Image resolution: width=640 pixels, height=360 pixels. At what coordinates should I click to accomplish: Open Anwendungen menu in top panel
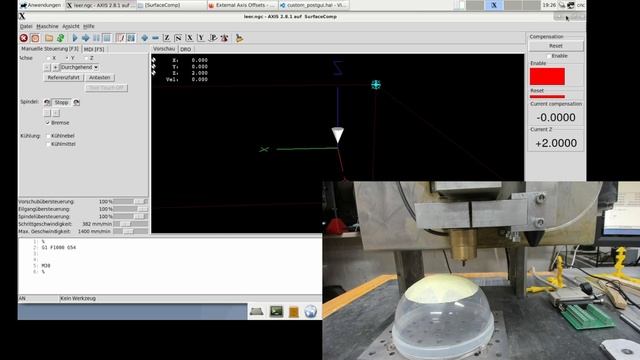tap(40, 5)
